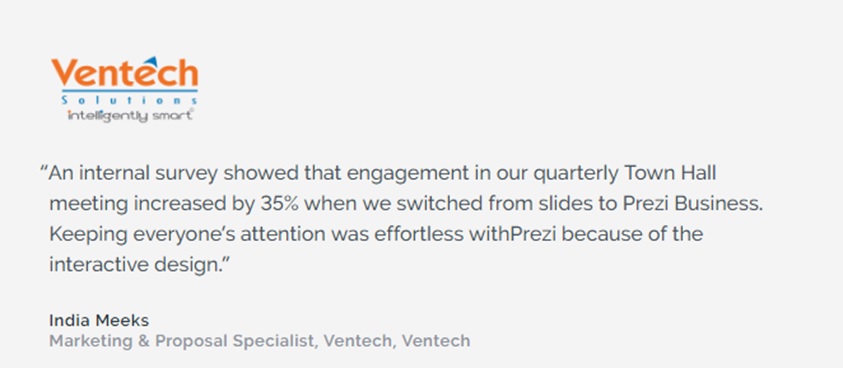
Task: Click the blue sail accent above Ventech
Action: (149, 61)
